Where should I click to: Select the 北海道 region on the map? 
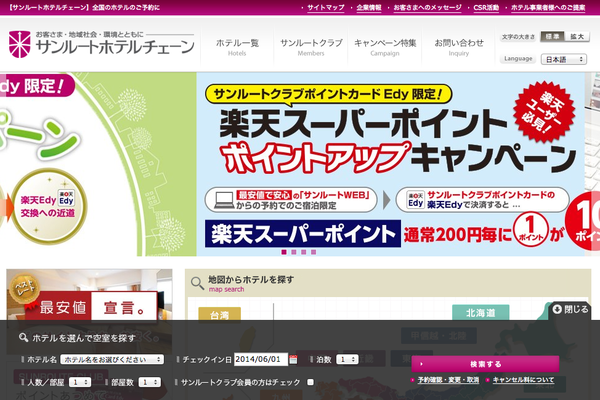481,312
